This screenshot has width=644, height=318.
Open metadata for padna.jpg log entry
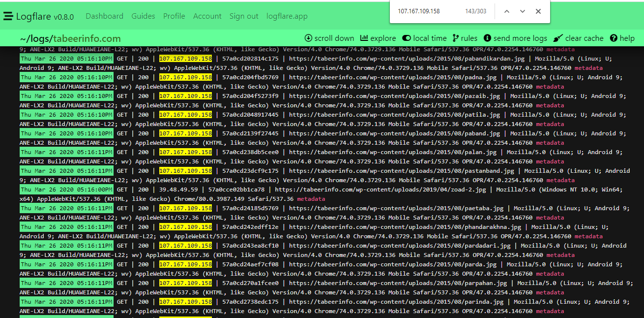pyautogui.click(x=550, y=87)
